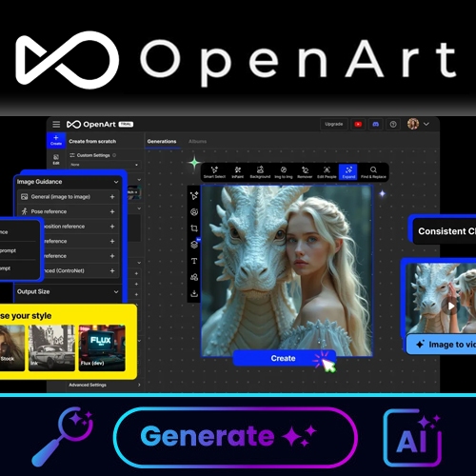Open the hamburger menu beside OpenArt logo
476x476 pixels.
56,124
